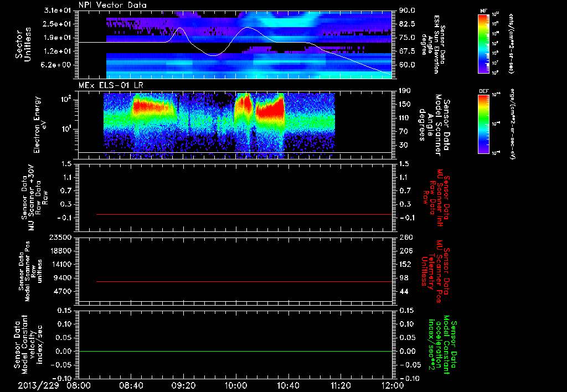567x392 pixels.
Task: Click the "10:00" time tick label
Action: tap(236, 385)
